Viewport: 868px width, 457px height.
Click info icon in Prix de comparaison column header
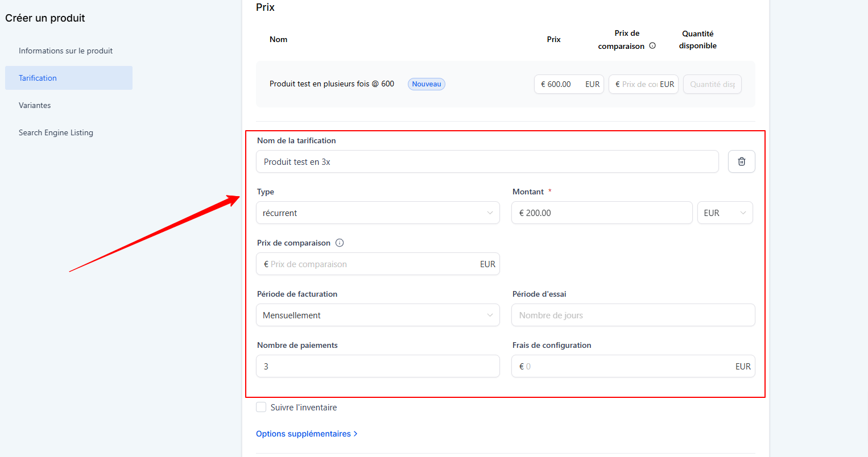(x=652, y=46)
